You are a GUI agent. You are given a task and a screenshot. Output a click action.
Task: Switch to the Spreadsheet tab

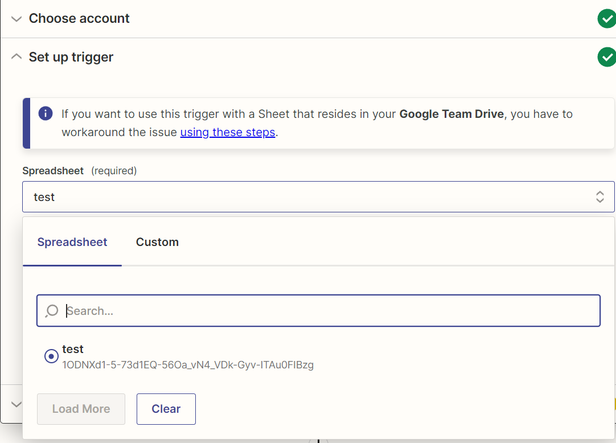click(x=72, y=242)
